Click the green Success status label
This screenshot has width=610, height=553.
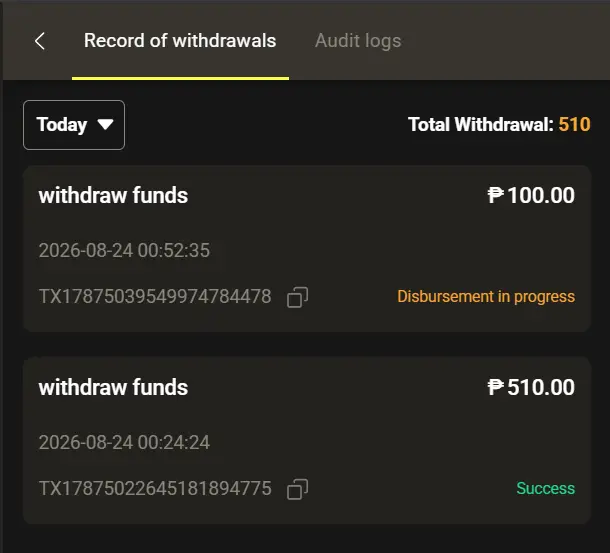click(545, 488)
